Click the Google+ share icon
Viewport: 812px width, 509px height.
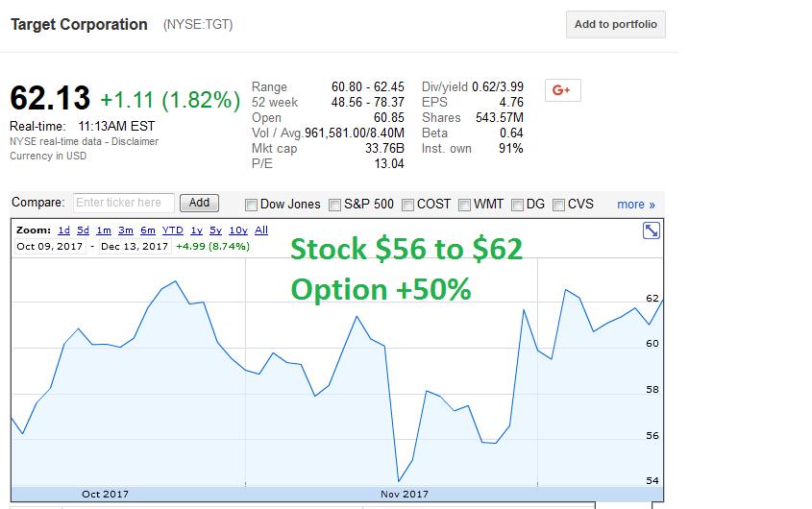[562, 90]
